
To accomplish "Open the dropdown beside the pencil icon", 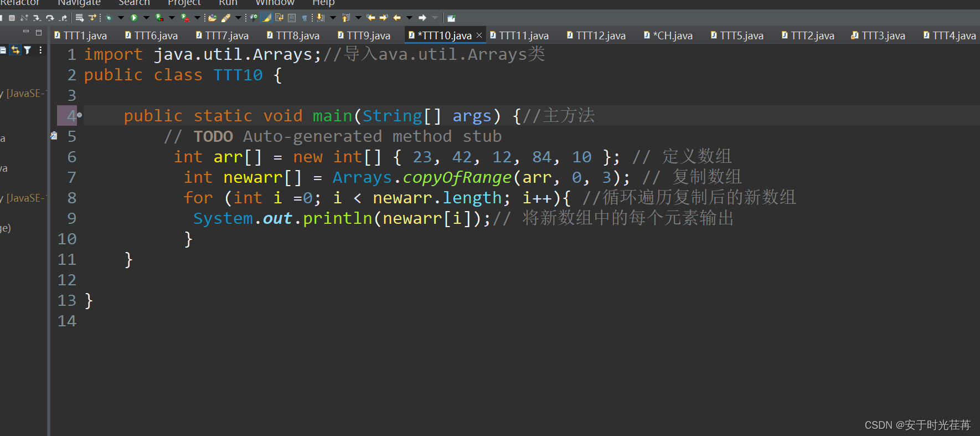I will (238, 18).
